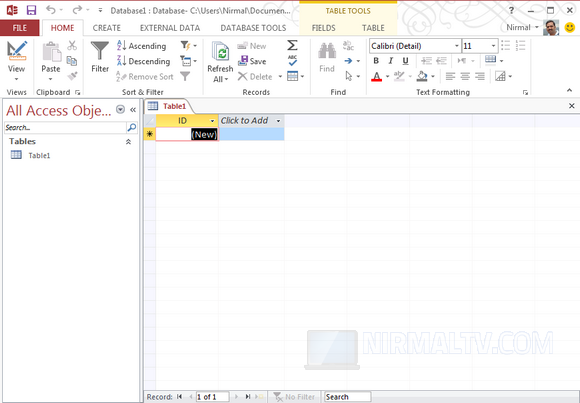Open navigation pane category menu

coord(120,109)
